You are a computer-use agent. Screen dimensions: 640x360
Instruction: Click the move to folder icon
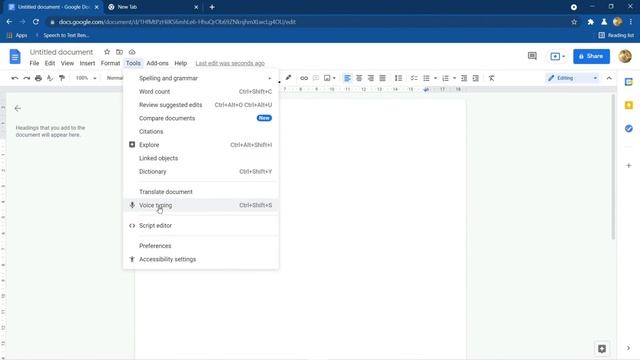(x=119, y=52)
